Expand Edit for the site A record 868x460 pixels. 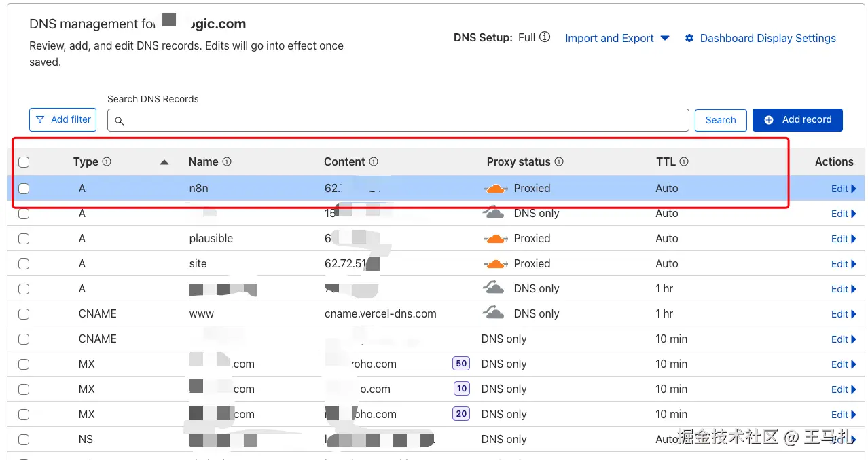point(844,264)
